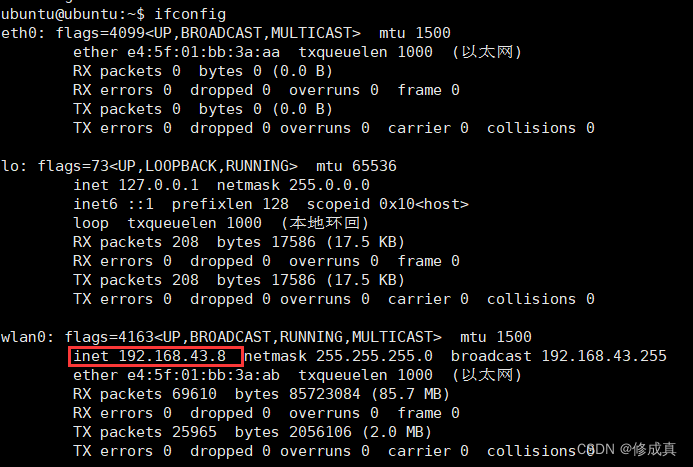
Task: Click scopeid 0x10<host> text
Action: [388, 204]
